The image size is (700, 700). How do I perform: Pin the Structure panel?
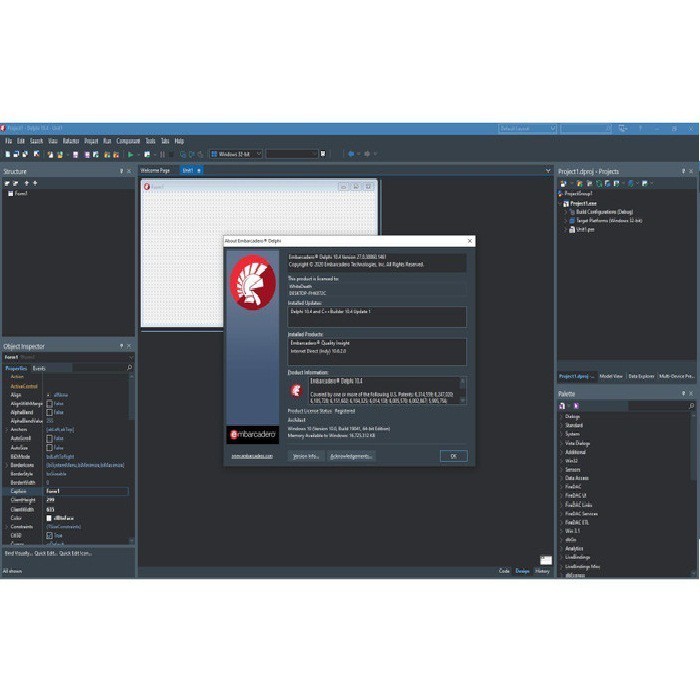coord(121,171)
